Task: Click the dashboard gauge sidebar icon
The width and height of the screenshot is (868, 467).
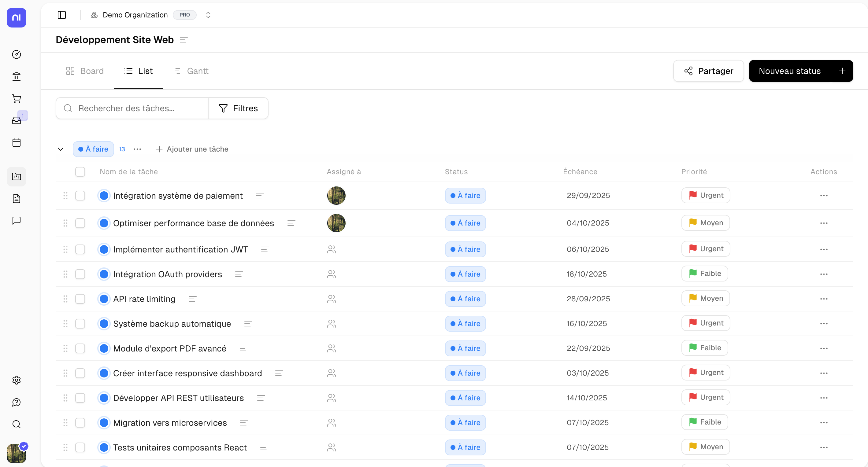Action: [x=17, y=54]
